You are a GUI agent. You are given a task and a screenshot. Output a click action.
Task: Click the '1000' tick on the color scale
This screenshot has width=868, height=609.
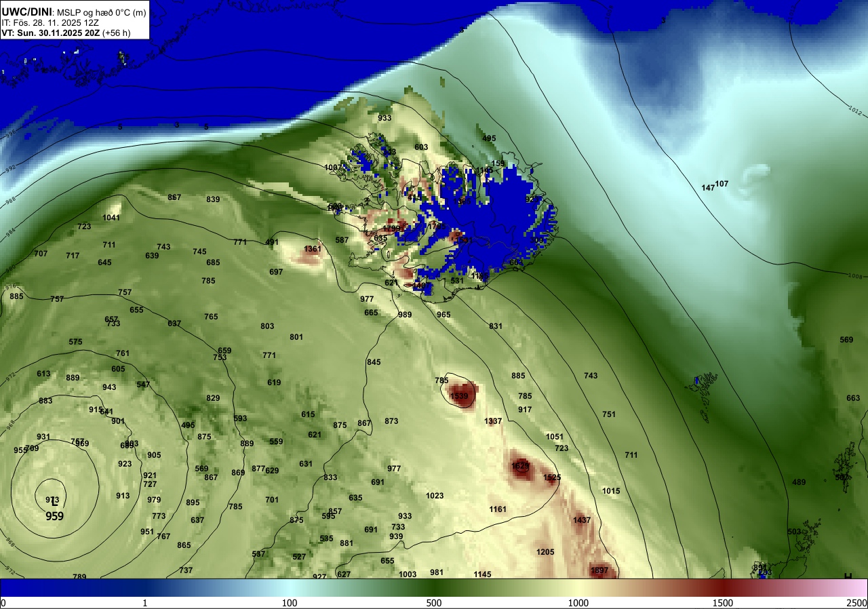point(578,603)
